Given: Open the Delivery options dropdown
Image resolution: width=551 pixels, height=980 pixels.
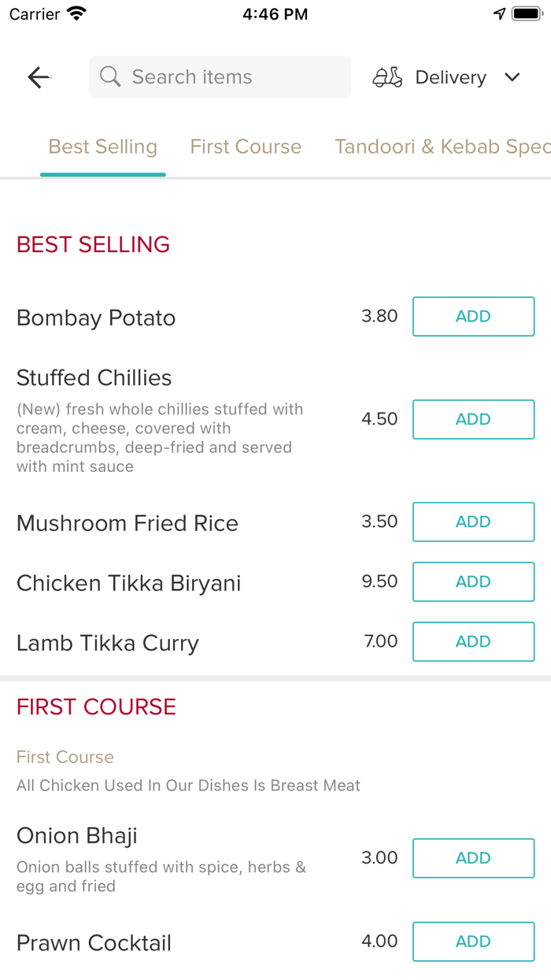Looking at the screenshot, I should (x=450, y=76).
